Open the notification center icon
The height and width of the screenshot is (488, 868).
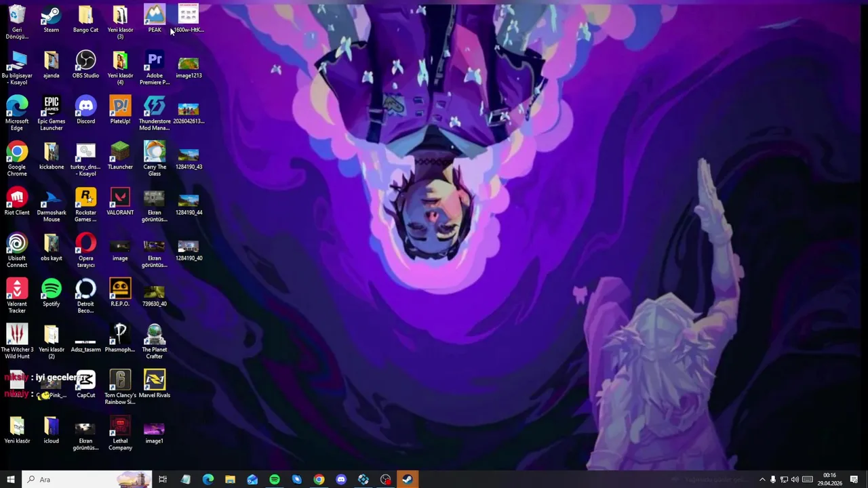tap(854, 479)
